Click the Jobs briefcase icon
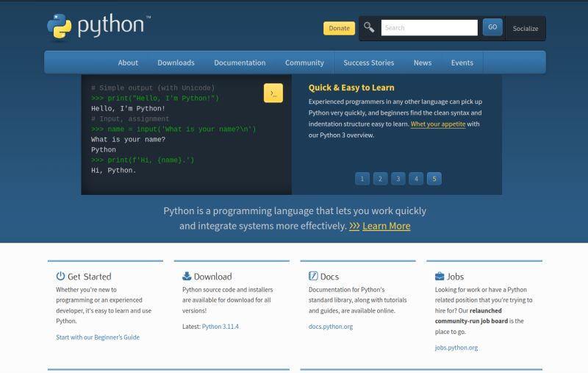588x373 pixels. [x=440, y=277]
